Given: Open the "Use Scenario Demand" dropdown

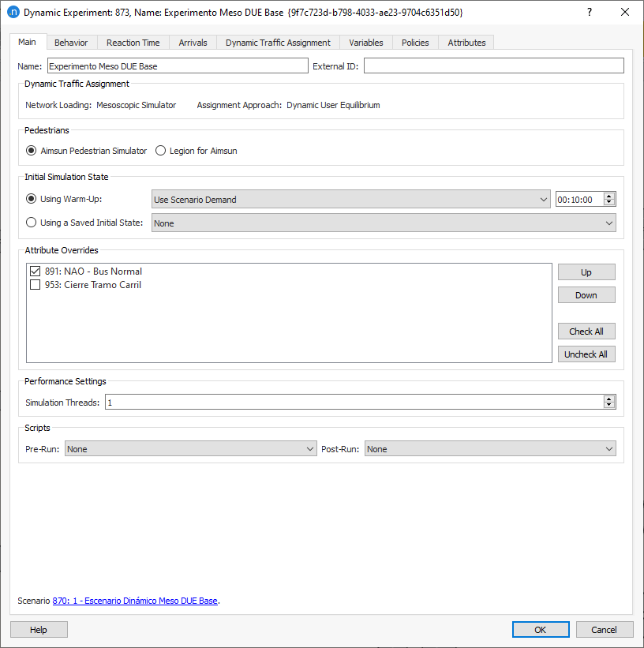Looking at the screenshot, I should 543,199.
